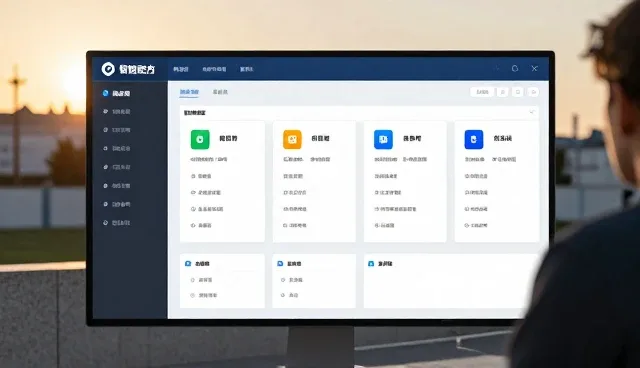Select the sixth sidebar menu item
Image resolution: width=640 pixels, height=368 pixels.
click(x=117, y=186)
